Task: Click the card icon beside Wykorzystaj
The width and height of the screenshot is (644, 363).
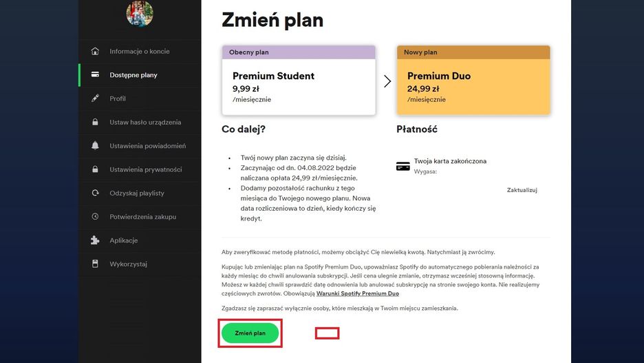Action: (95, 264)
